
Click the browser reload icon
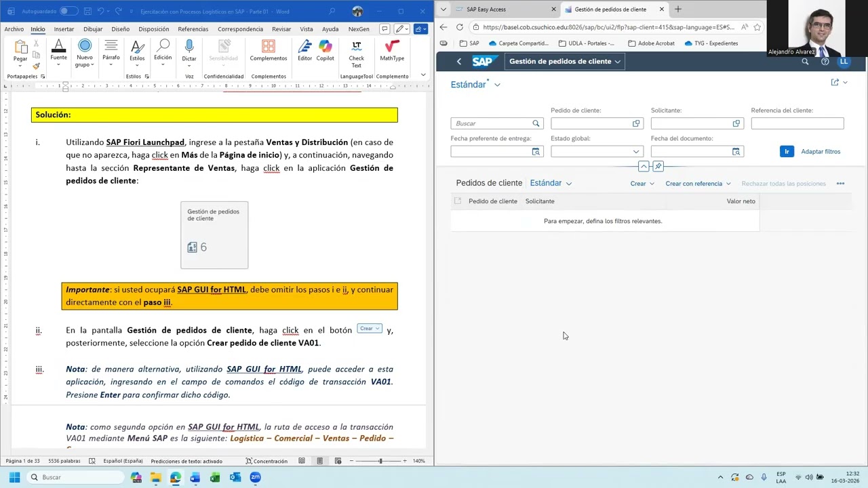(x=460, y=27)
